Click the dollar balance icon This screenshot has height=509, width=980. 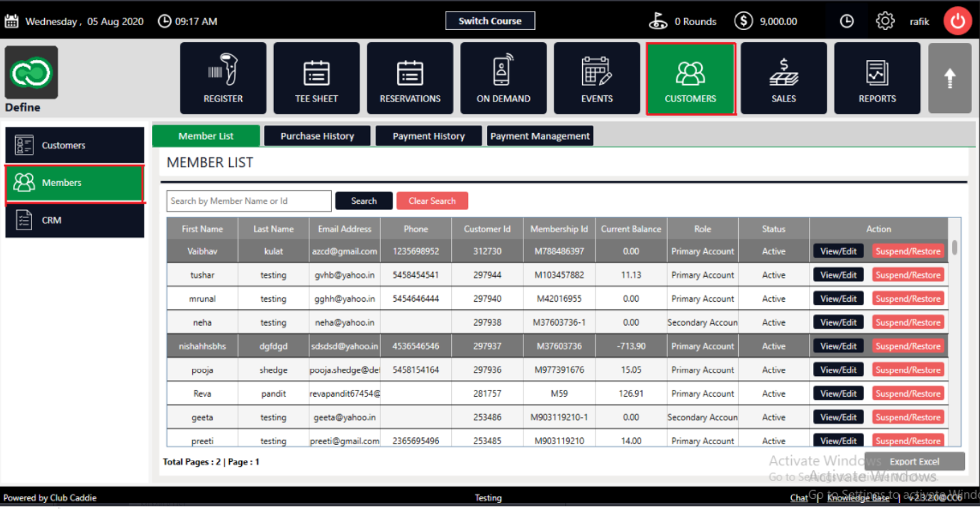point(744,21)
